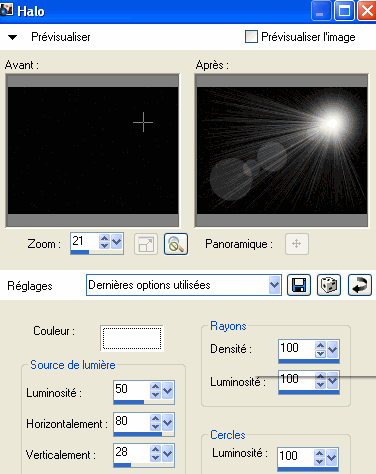Save preset with the floppy disk icon
The height and width of the screenshot is (474, 376).
pos(299,285)
